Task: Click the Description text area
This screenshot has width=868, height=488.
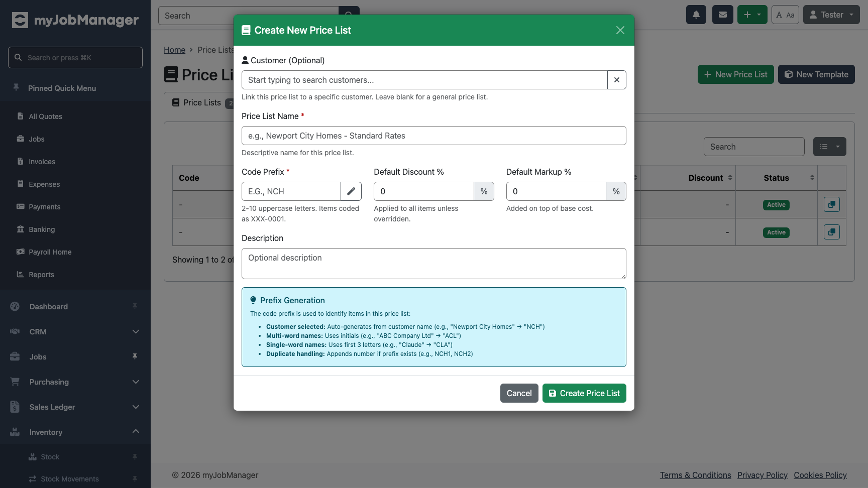Action: coord(434,264)
